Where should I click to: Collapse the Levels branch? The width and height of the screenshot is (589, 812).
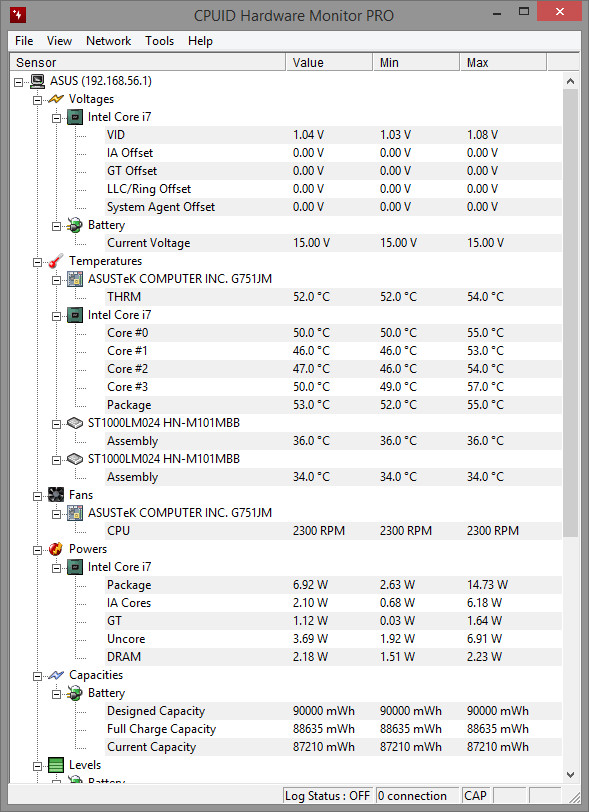pyautogui.click(x=37, y=766)
